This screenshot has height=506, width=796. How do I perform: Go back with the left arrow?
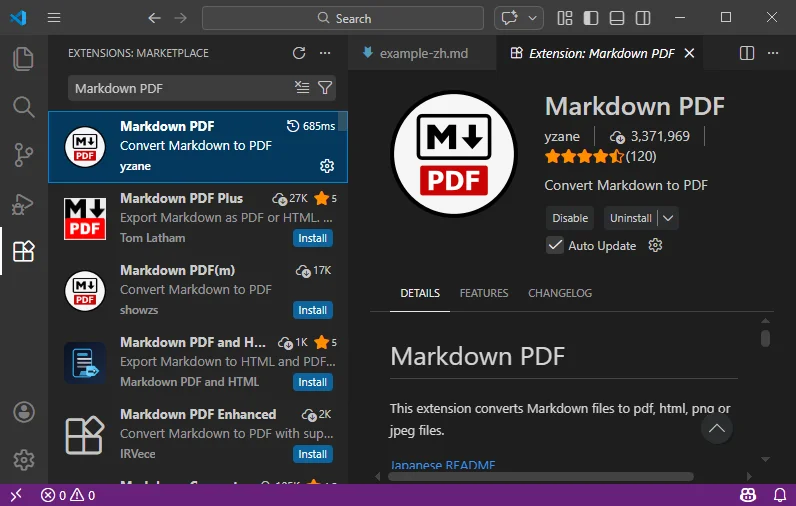(154, 18)
